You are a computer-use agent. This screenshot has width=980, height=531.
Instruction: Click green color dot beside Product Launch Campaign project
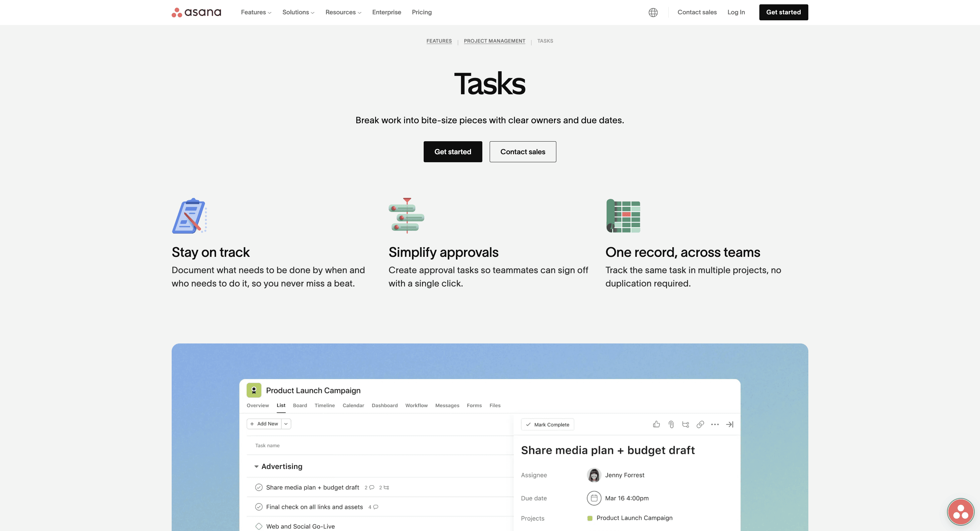(589, 518)
